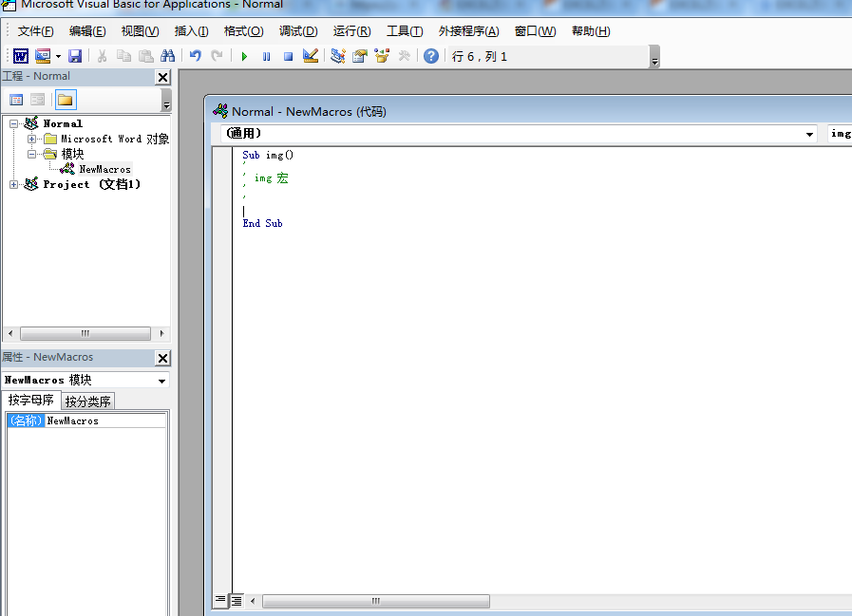
Task: Open the 帮助(H) menu
Action: pyautogui.click(x=591, y=31)
